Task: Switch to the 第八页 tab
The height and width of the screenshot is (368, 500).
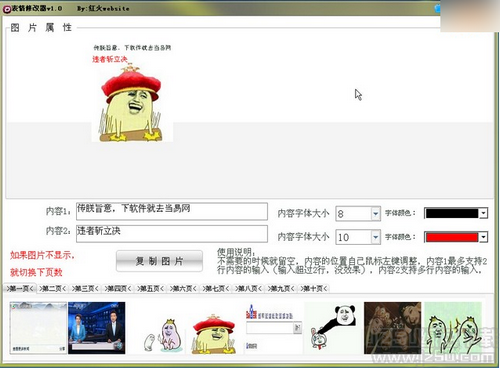Action: (248, 288)
